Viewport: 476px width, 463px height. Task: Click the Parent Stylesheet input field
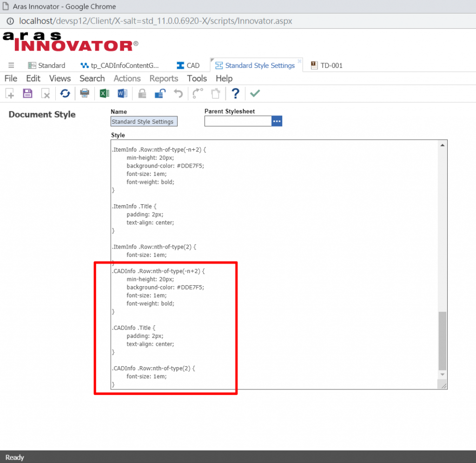pos(238,121)
